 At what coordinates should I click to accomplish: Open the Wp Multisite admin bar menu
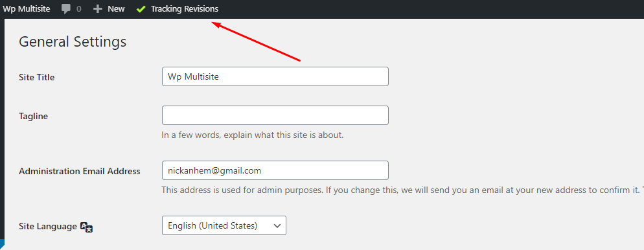(x=27, y=8)
